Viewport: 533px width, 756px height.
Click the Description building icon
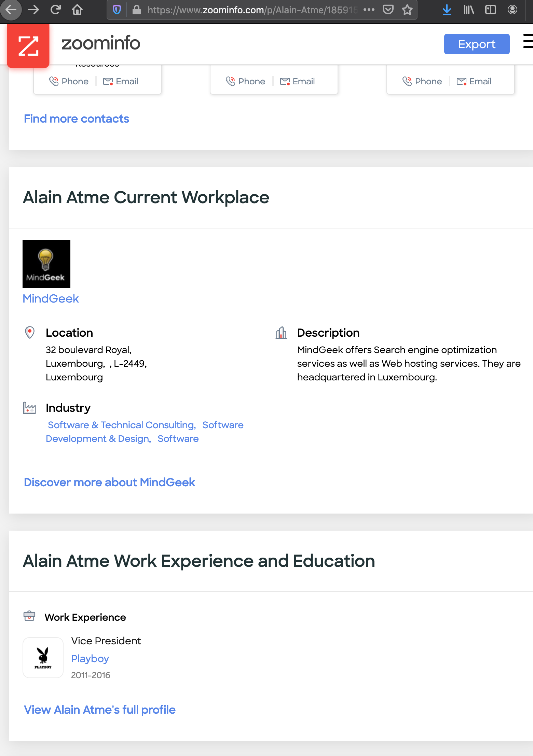(281, 333)
